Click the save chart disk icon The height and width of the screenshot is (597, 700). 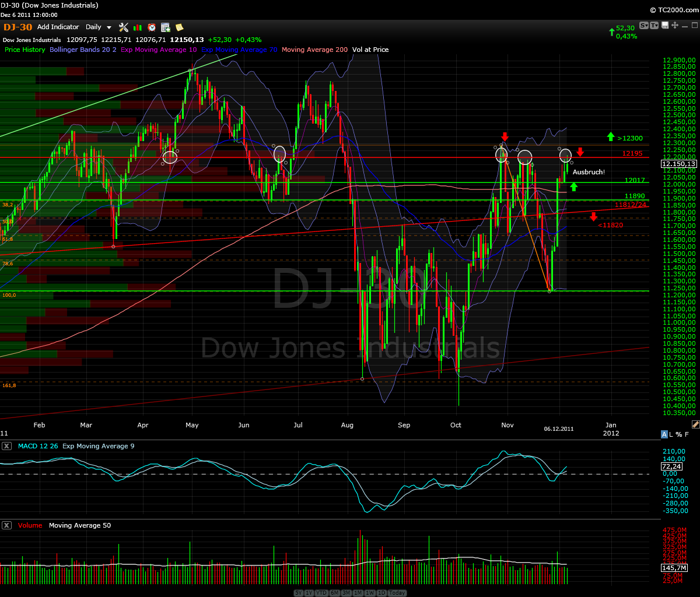point(665,26)
